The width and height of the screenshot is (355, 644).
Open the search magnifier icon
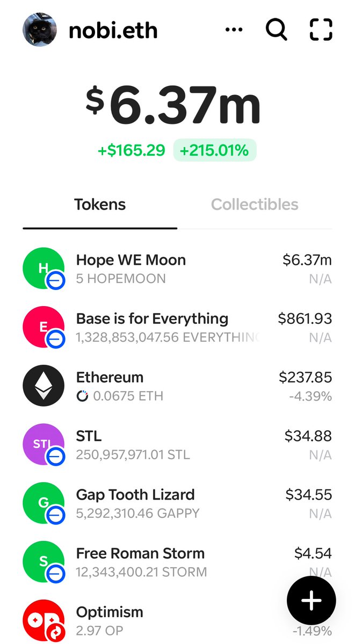pyautogui.click(x=276, y=30)
